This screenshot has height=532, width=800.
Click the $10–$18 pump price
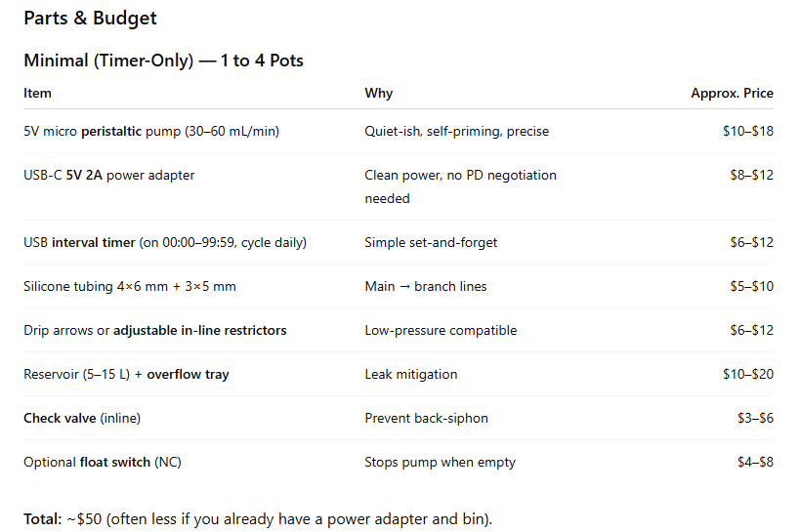[747, 131]
